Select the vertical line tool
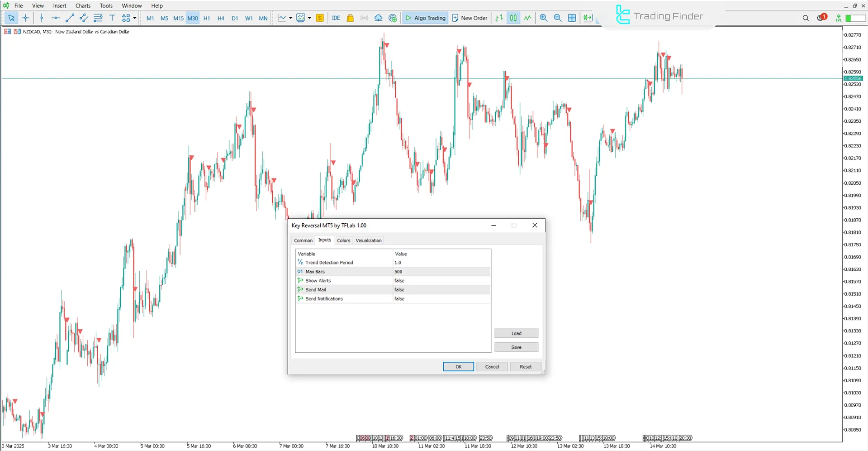The height and width of the screenshot is (451, 868). coord(42,18)
